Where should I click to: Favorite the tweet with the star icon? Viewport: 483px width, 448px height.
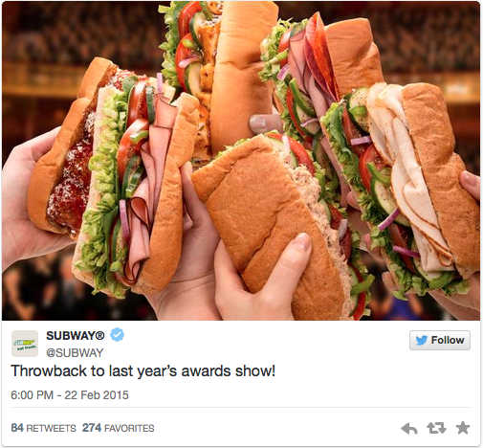(x=463, y=428)
